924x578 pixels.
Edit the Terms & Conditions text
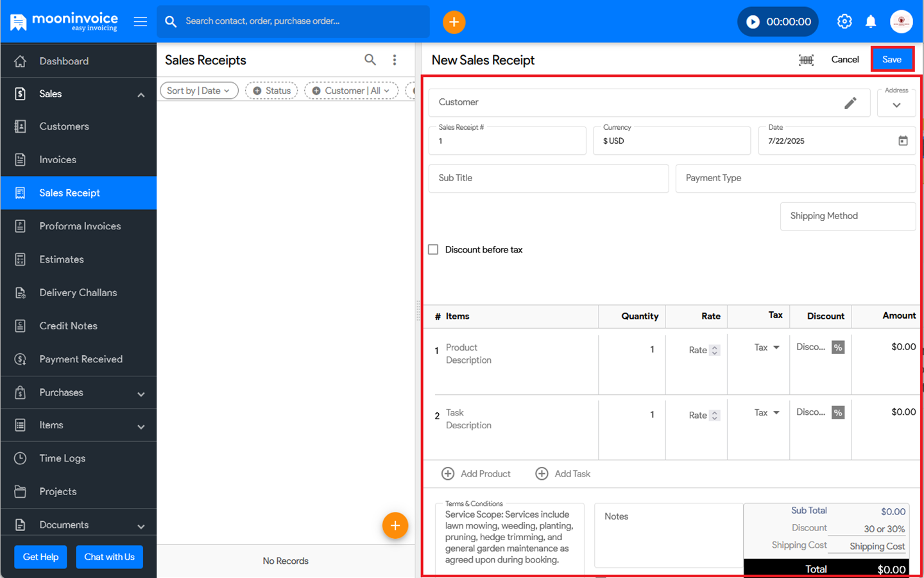pos(509,537)
